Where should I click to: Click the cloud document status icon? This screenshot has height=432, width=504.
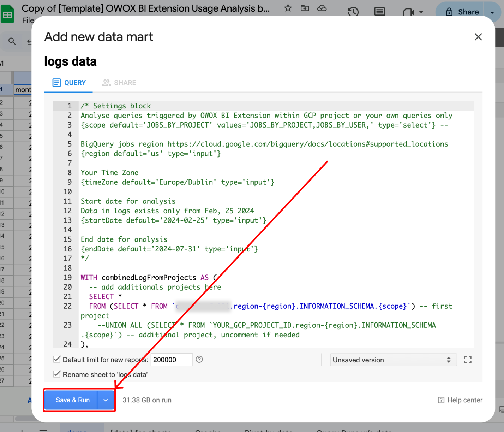322,8
